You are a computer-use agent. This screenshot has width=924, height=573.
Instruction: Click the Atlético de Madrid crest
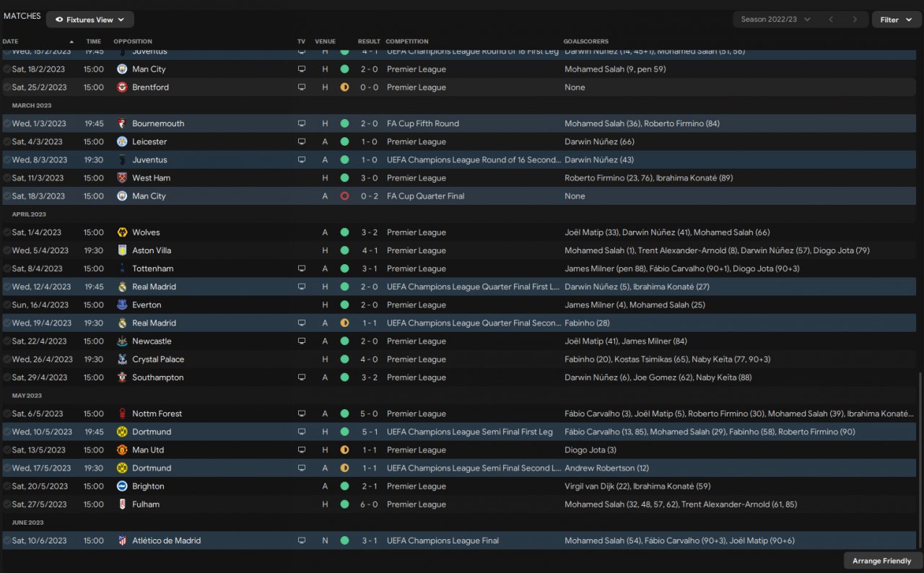tap(122, 541)
